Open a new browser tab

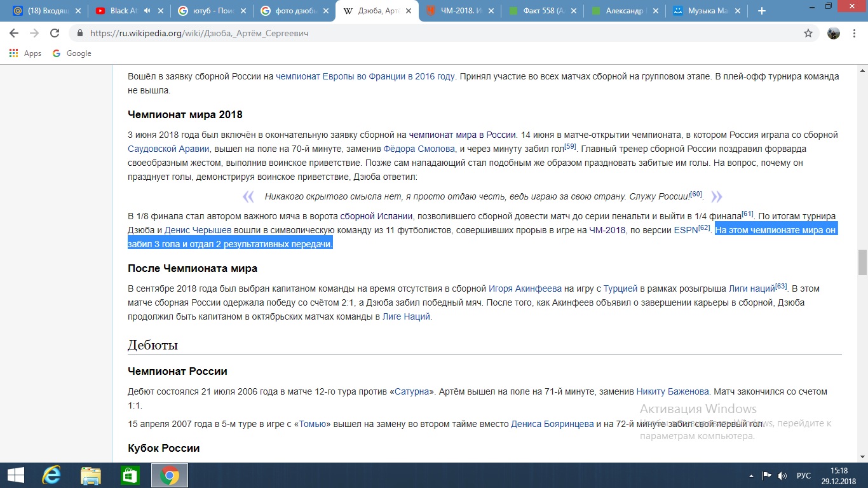(x=762, y=11)
